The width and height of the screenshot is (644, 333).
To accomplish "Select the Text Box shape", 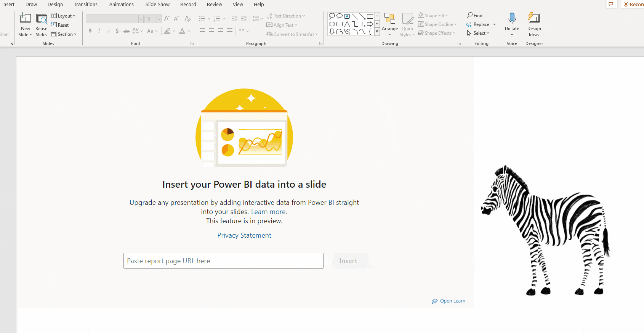I will tap(347, 16).
